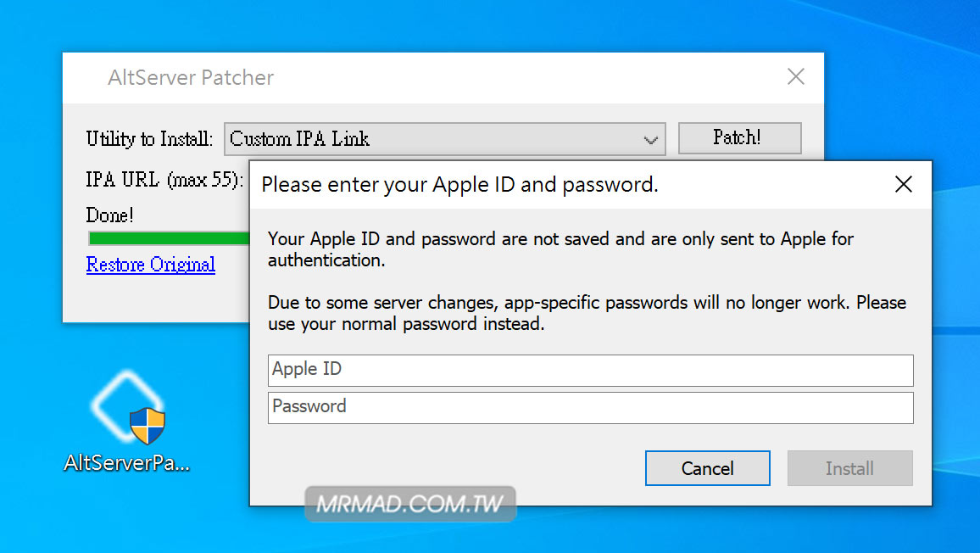Screen dimensions: 980x553
Task: Click the green progress bar
Action: (169, 237)
